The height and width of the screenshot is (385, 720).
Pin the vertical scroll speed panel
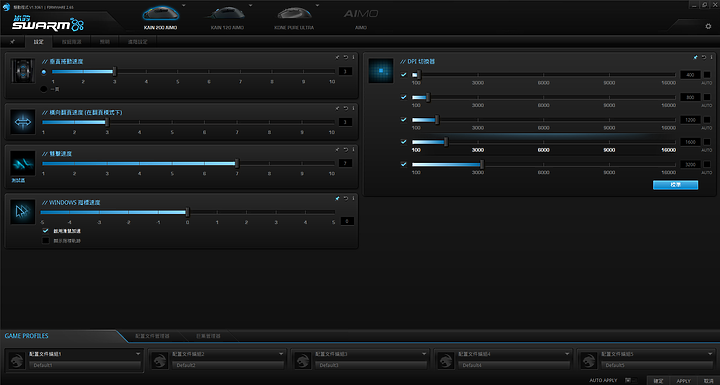(338, 57)
